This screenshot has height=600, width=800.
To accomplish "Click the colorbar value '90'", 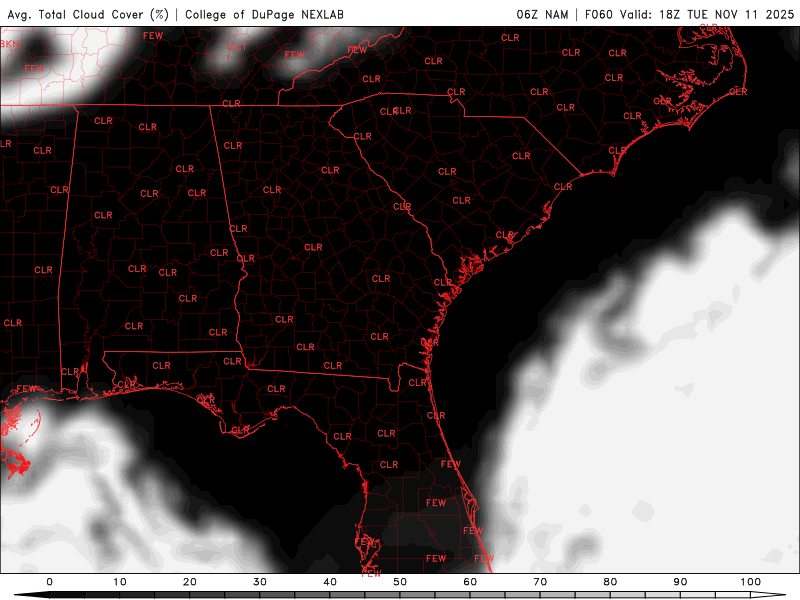I will [x=681, y=582].
